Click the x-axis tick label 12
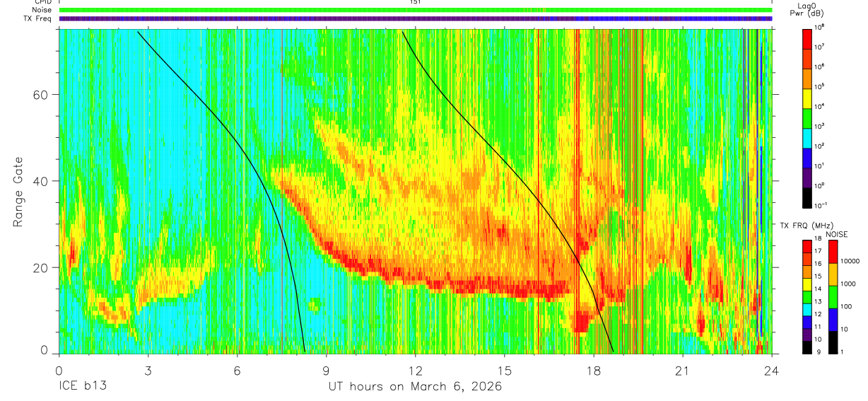This screenshot has height=401, width=868. click(x=416, y=371)
